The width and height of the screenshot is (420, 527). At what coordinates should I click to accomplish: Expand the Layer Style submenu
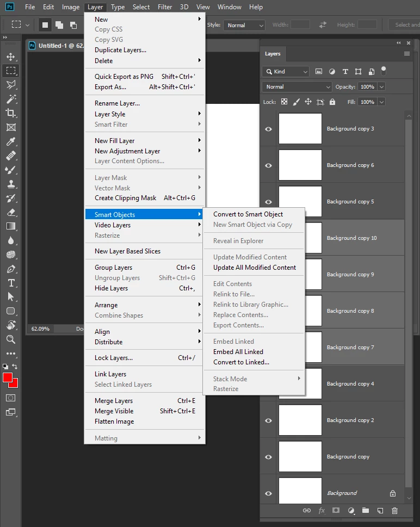click(x=145, y=114)
